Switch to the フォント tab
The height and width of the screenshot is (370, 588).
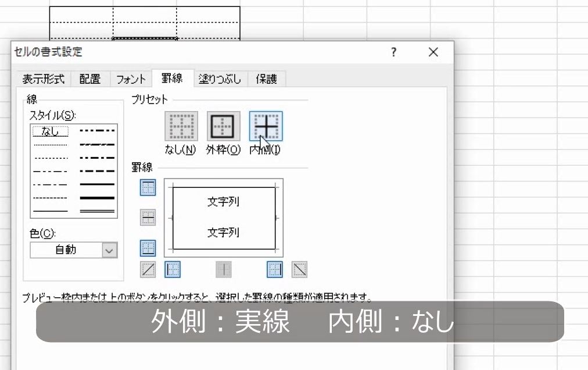(x=131, y=79)
